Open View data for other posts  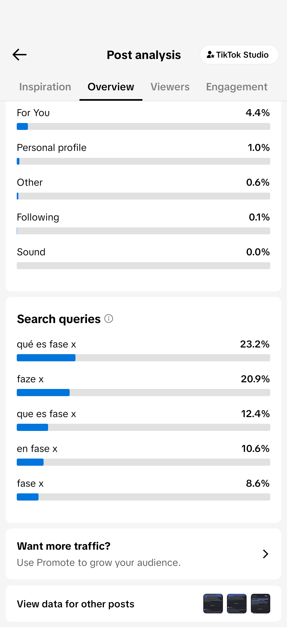pyautogui.click(x=143, y=604)
